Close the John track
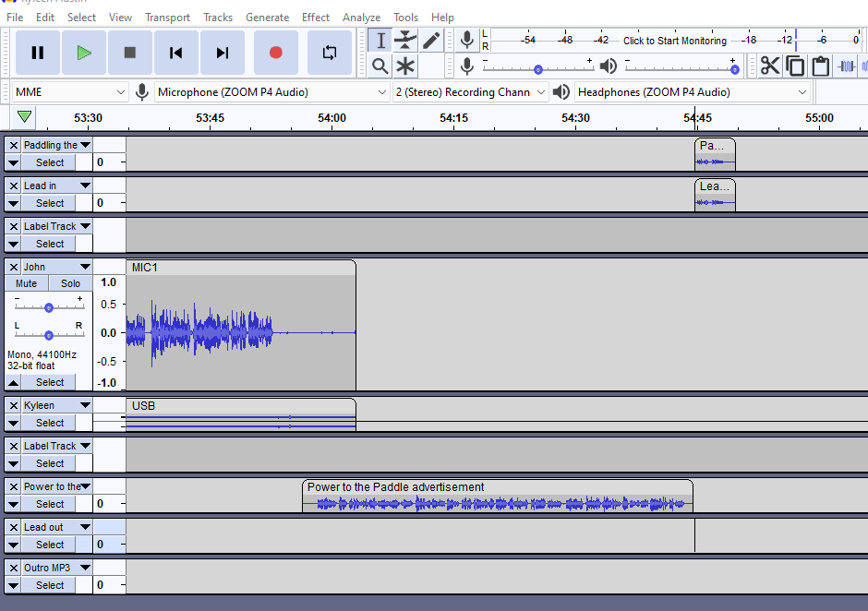 tap(14, 268)
